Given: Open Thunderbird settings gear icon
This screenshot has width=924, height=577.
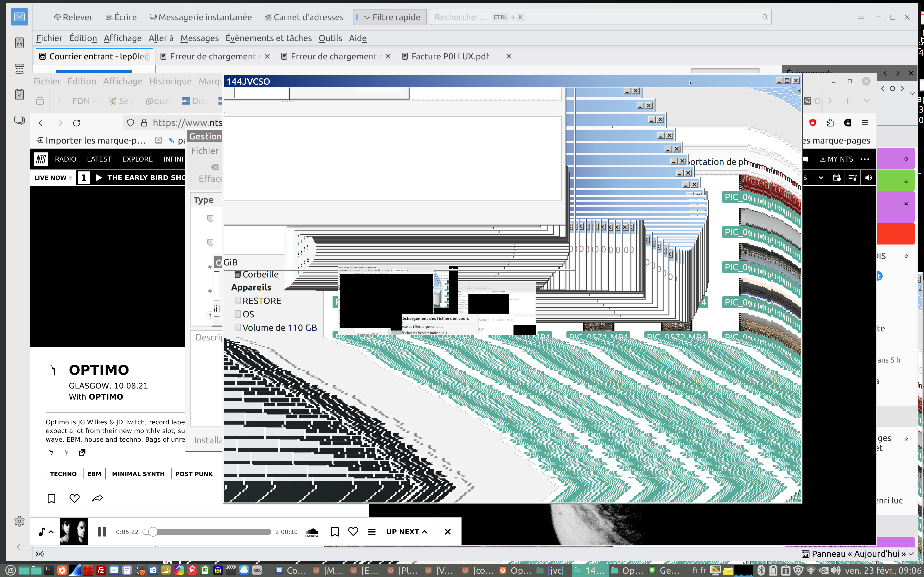Looking at the screenshot, I should [x=19, y=521].
